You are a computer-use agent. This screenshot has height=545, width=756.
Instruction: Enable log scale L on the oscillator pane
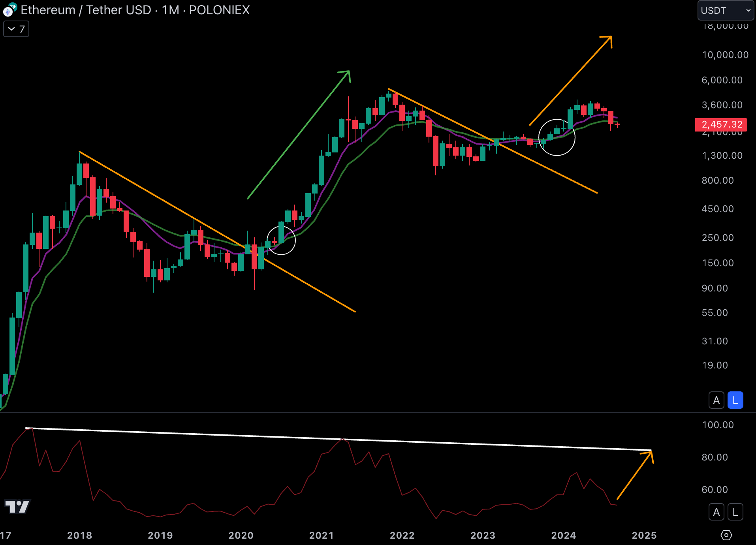click(x=735, y=512)
